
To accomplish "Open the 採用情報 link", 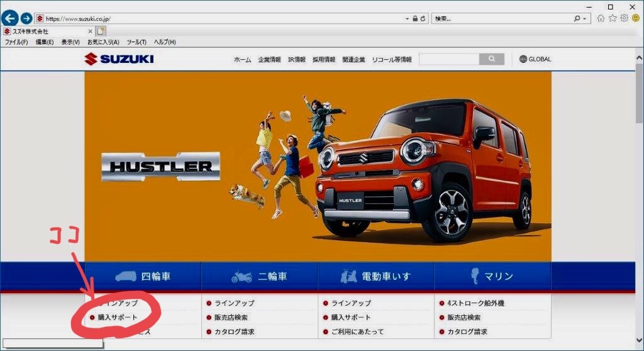I will tap(324, 60).
